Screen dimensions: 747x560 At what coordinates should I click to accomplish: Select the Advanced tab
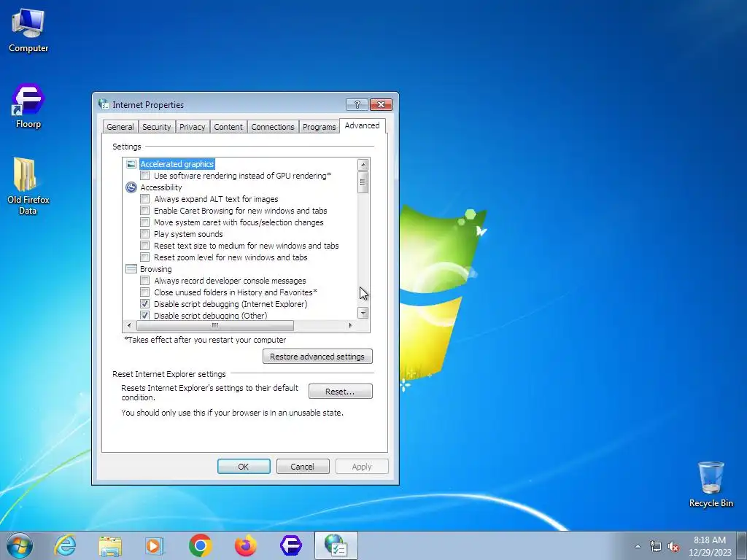(362, 125)
